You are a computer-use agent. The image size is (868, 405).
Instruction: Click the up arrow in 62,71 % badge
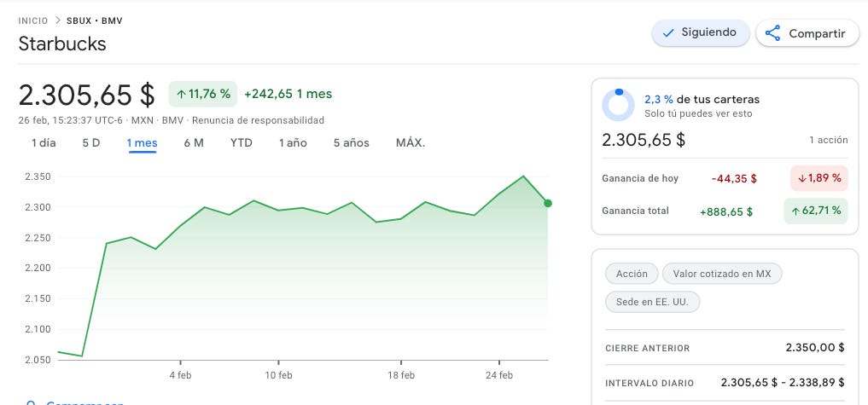(x=795, y=211)
